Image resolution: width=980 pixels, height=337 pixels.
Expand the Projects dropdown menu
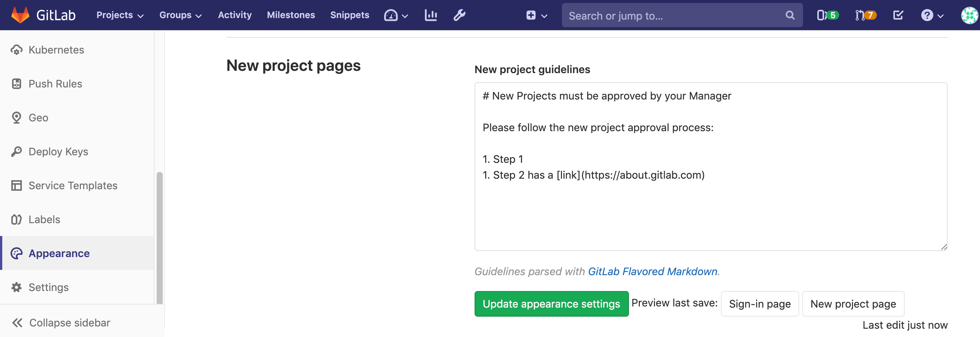[120, 15]
